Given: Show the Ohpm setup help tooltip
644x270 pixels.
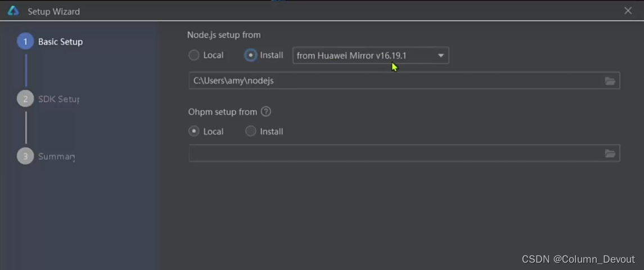Looking at the screenshot, I should pos(266,111).
